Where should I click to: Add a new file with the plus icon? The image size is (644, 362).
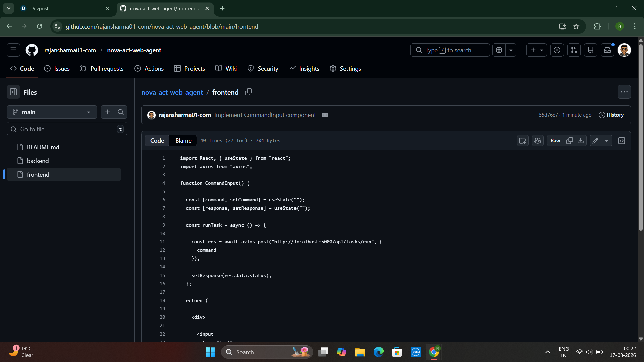107,112
